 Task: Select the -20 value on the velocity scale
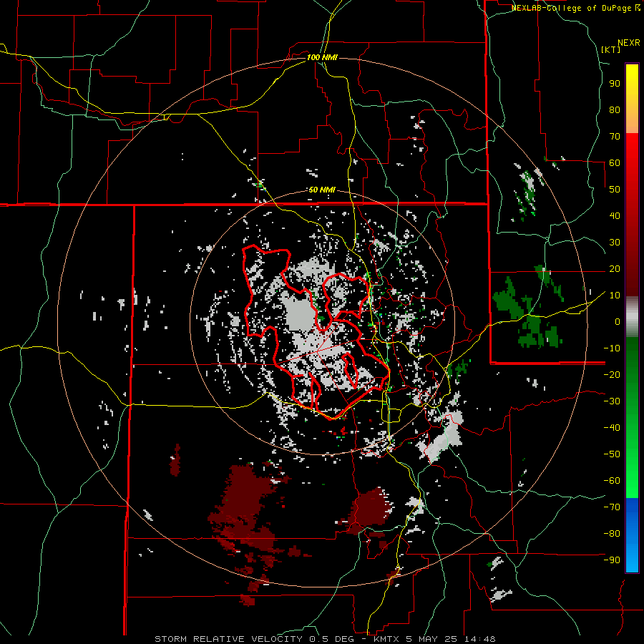(x=612, y=374)
